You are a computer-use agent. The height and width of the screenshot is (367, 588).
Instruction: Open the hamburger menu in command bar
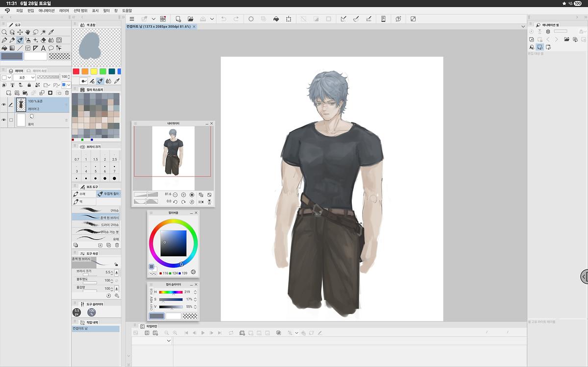click(x=132, y=19)
